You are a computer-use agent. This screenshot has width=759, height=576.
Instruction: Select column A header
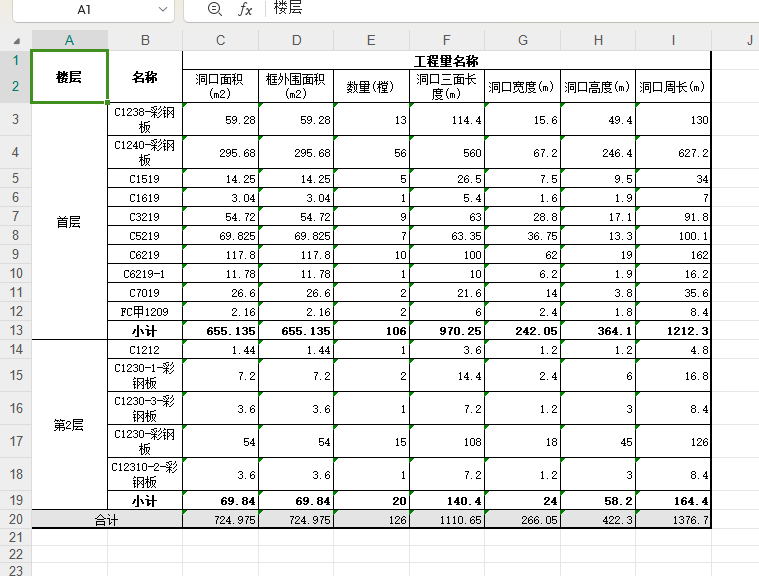click(70, 40)
